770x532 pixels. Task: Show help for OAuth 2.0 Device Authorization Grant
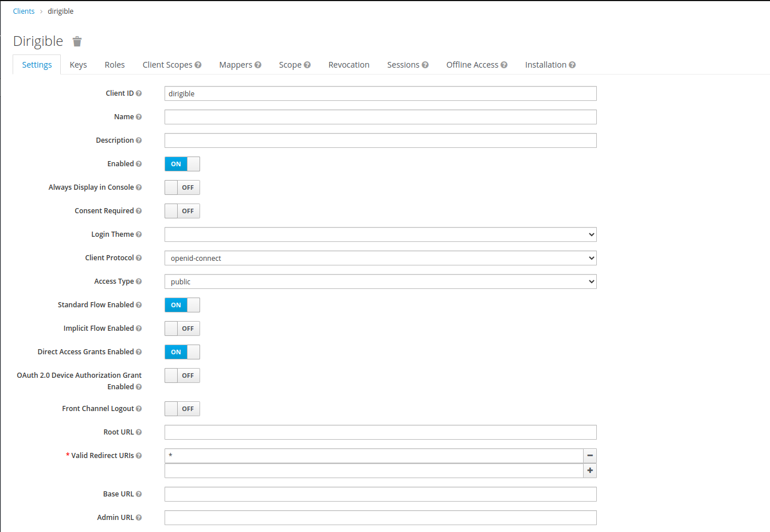[139, 387]
